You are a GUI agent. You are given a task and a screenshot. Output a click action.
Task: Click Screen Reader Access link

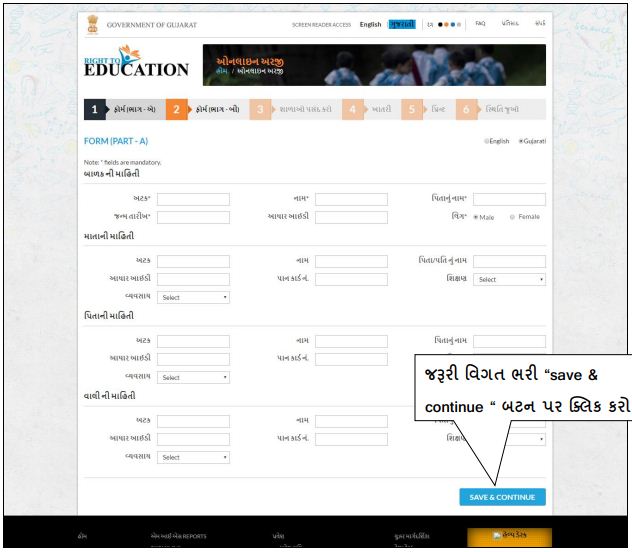[321, 25]
